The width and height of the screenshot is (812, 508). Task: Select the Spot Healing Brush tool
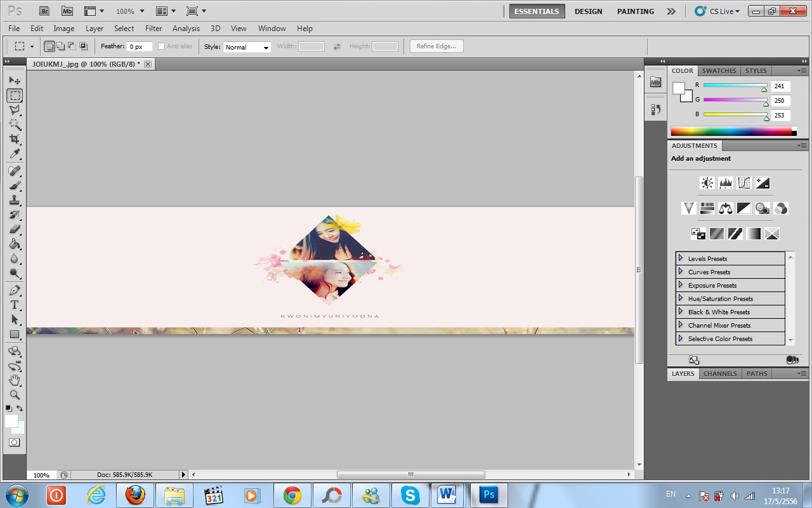pyautogui.click(x=15, y=171)
